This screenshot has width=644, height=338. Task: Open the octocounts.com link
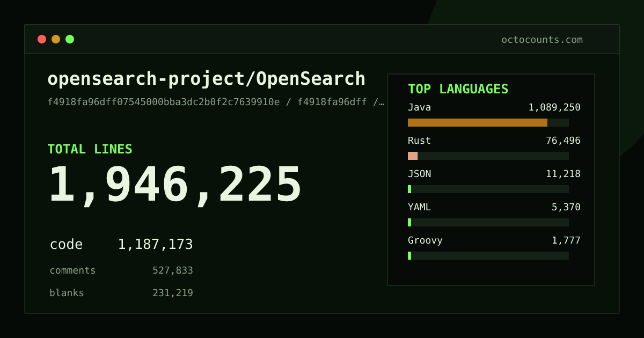(x=542, y=40)
